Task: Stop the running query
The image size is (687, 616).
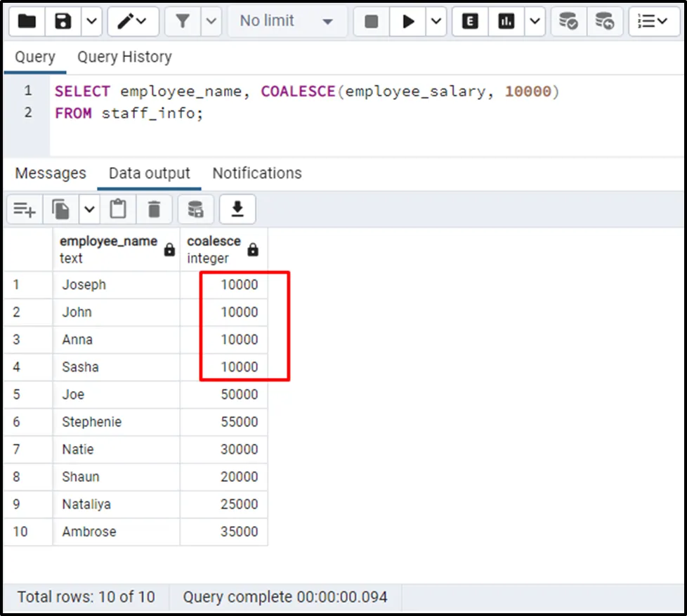Action: coord(372,21)
